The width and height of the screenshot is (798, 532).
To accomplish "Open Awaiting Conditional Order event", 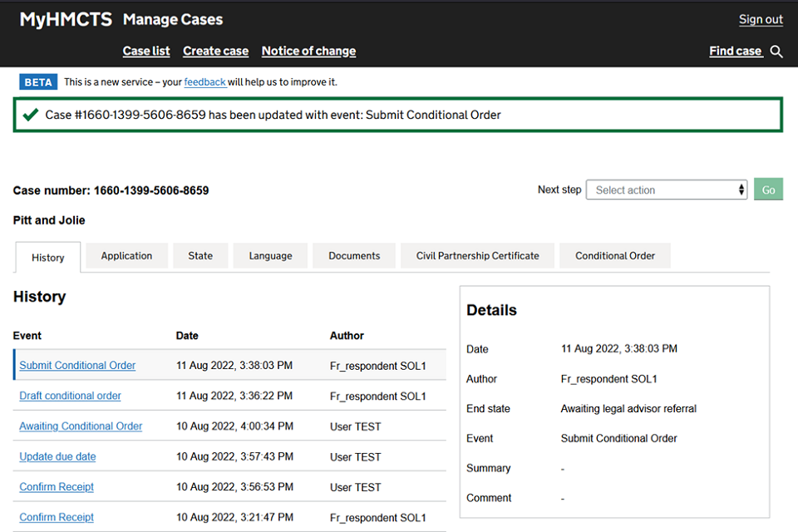I will point(81,426).
